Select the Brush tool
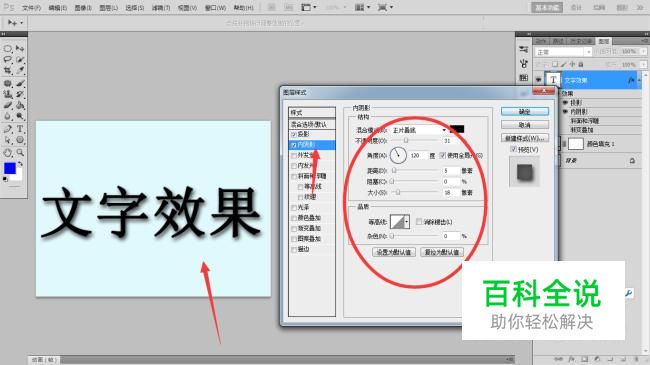650x365 pixels. pos(20,83)
